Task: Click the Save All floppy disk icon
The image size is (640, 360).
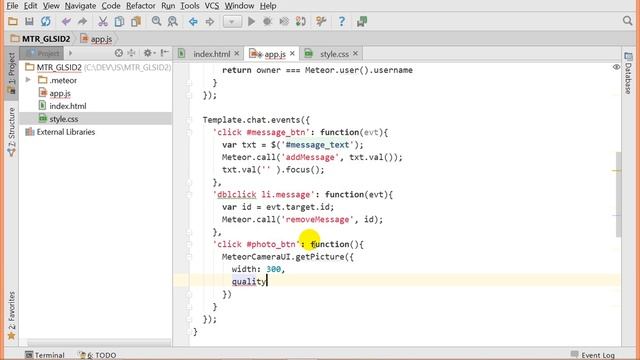Action: click(29, 21)
